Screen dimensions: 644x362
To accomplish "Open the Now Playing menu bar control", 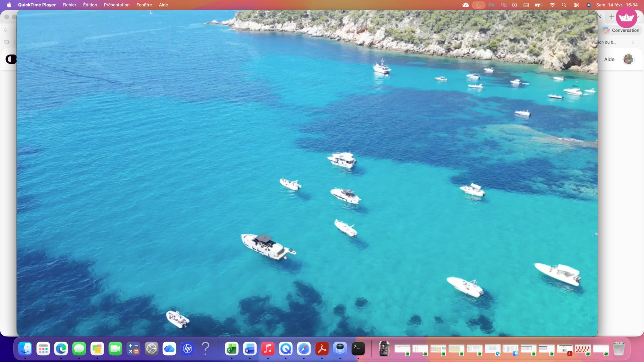I will 515,5.
